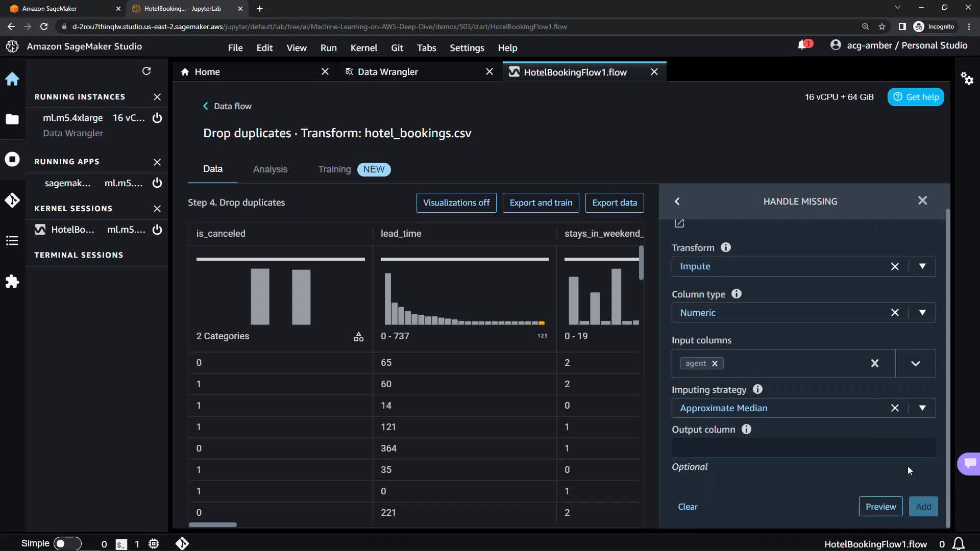Click the Output column input field
This screenshot has width=980, height=551.
[803, 448]
